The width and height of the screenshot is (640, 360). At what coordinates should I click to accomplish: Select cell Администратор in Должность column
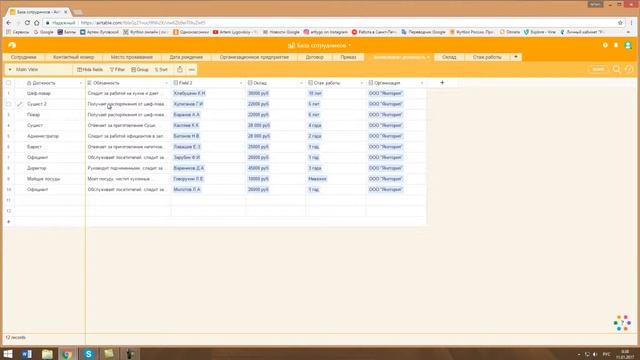pos(49,136)
